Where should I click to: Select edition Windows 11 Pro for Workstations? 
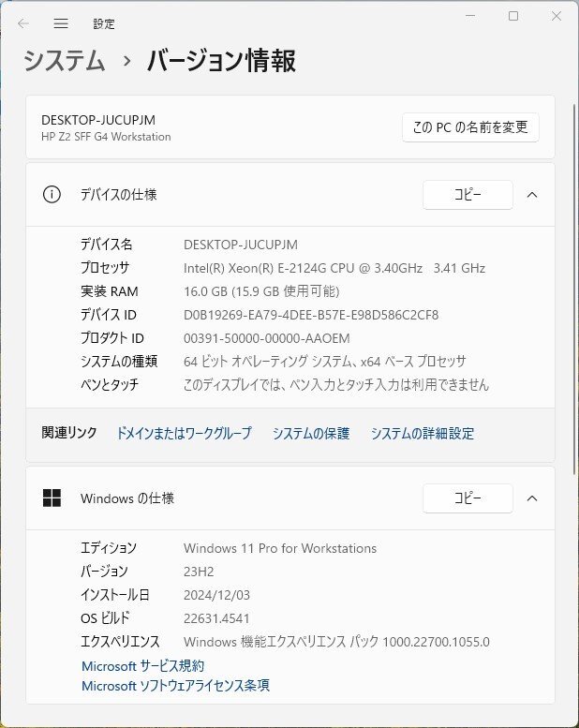[280, 548]
